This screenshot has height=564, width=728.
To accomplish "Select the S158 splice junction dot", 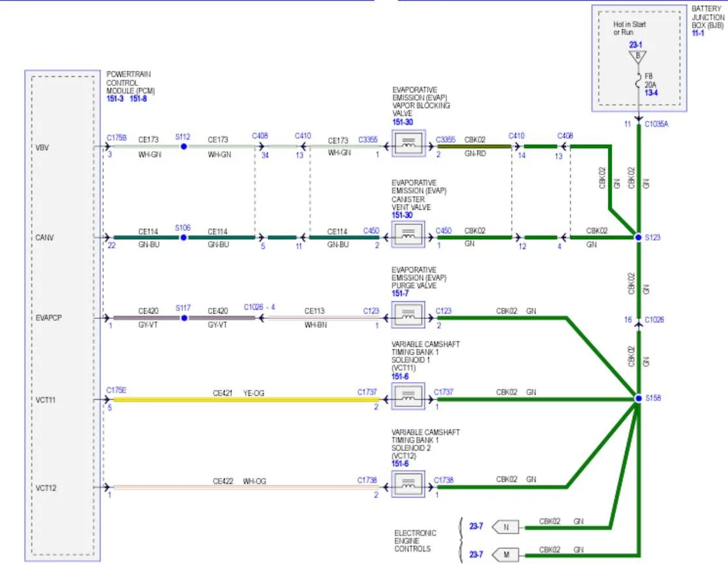I will click(639, 398).
